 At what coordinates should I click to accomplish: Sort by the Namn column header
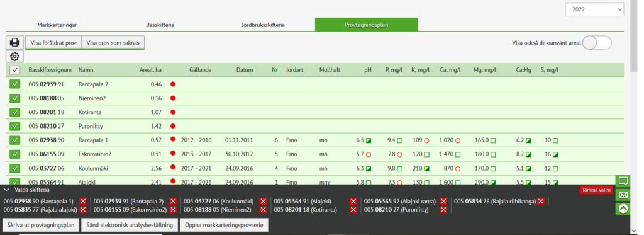coord(86,70)
